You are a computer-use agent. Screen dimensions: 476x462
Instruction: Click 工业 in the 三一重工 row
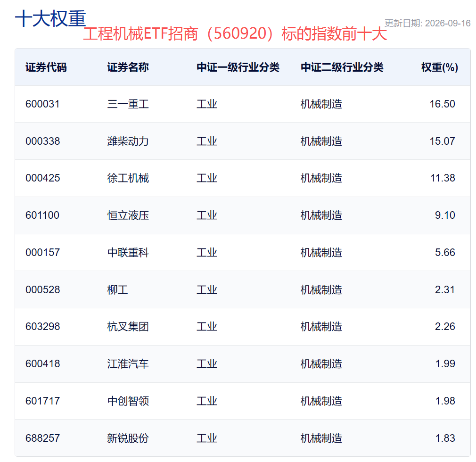pos(207,104)
